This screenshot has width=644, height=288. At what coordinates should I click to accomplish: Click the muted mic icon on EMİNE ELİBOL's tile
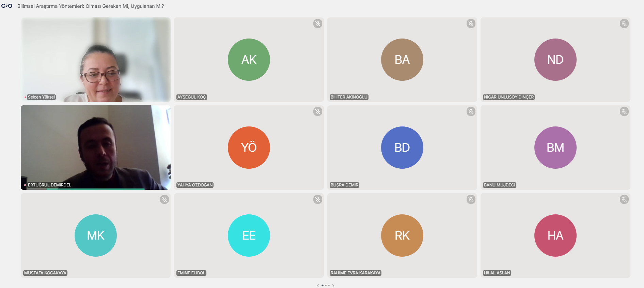pyautogui.click(x=317, y=199)
